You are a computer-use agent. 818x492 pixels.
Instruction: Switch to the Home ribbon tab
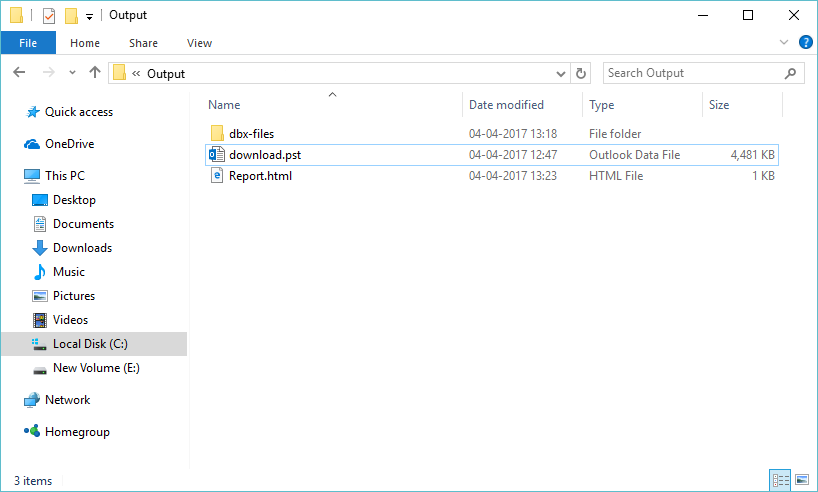[85, 43]
